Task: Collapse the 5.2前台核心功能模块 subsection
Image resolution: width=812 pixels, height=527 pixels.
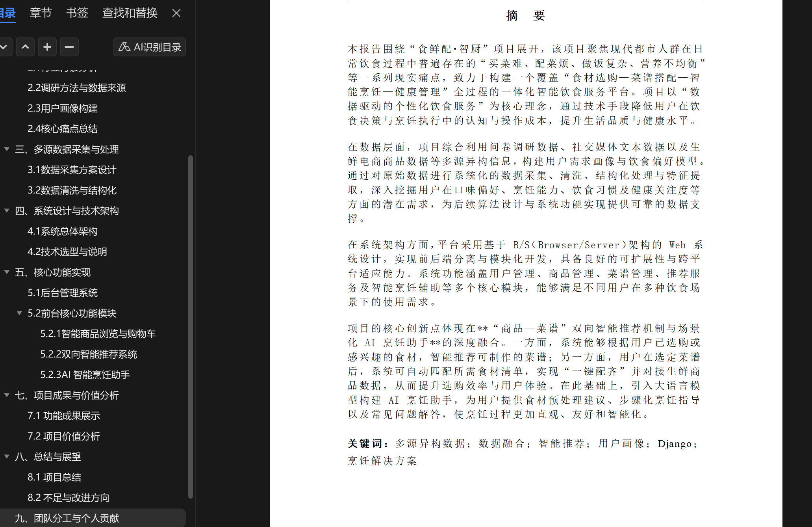Action: pyautogui.click(x=19, y=313)
